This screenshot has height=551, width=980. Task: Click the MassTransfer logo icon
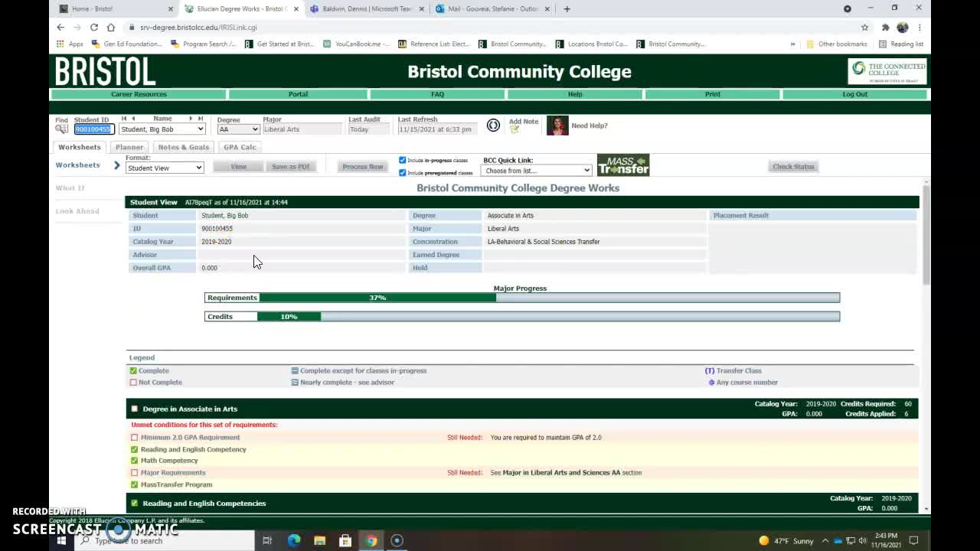(x=623, y=165)
